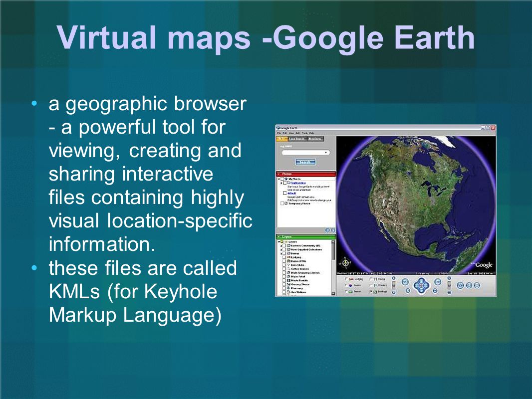
Task: Click the Google Earth icon in title bar
Action: (x=278, y=128)
